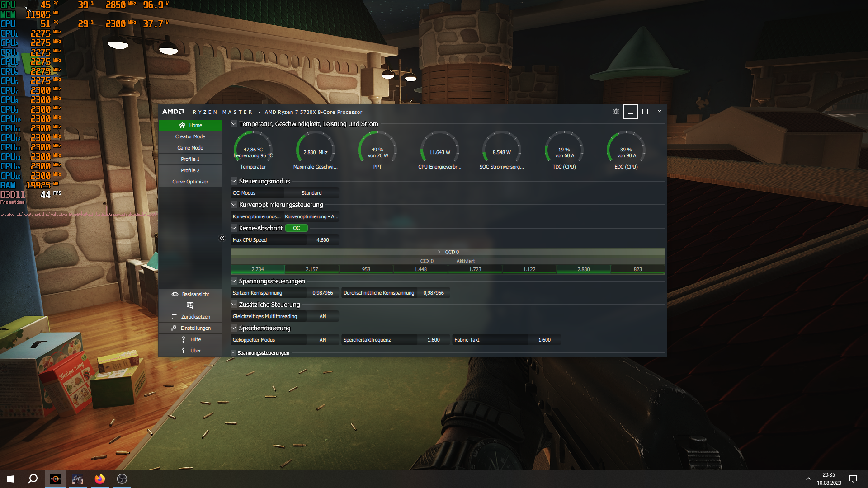This screenshot has height=488, width=868.
Task: Select Profile 1 in the sidebar
Action: (x=190, y=159)
